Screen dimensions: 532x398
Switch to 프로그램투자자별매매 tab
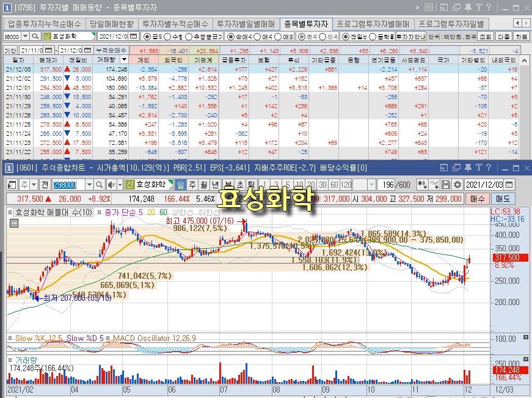click(x=373, y=24)
